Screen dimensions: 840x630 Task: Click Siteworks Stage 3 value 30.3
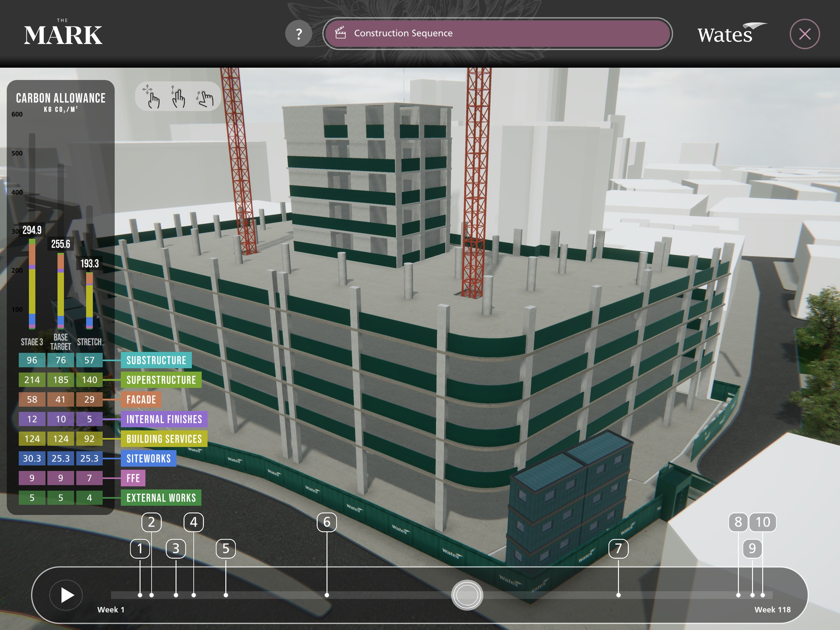(32, 458)
